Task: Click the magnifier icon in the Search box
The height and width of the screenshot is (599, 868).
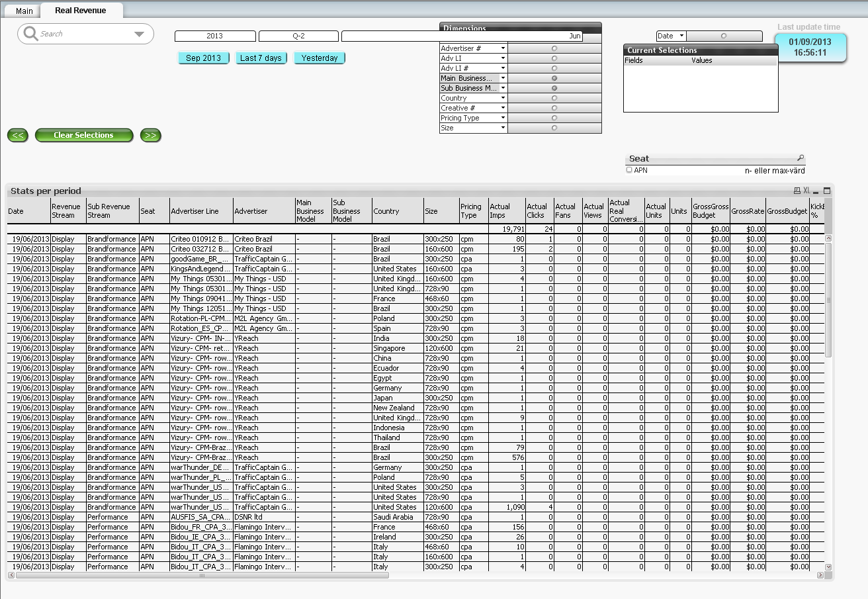Action: coord(30,34)
